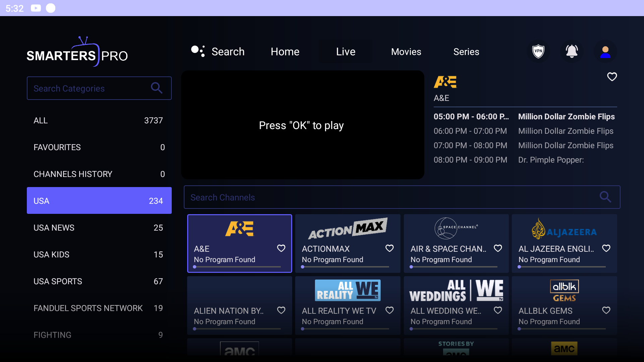Toggle favourite heart on ALL REALITY WE TV

(389, 310)
